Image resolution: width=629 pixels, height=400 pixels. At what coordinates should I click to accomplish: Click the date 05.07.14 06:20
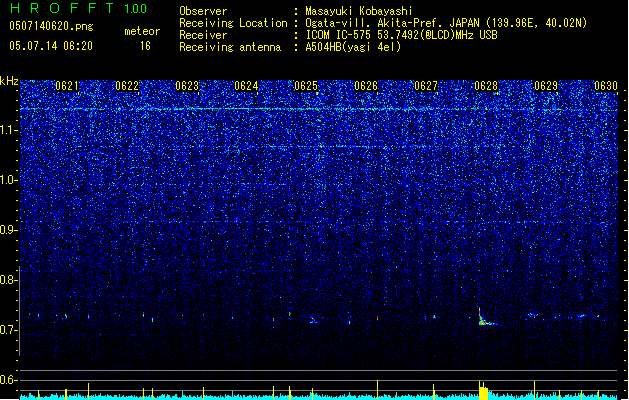click(51, 46)
